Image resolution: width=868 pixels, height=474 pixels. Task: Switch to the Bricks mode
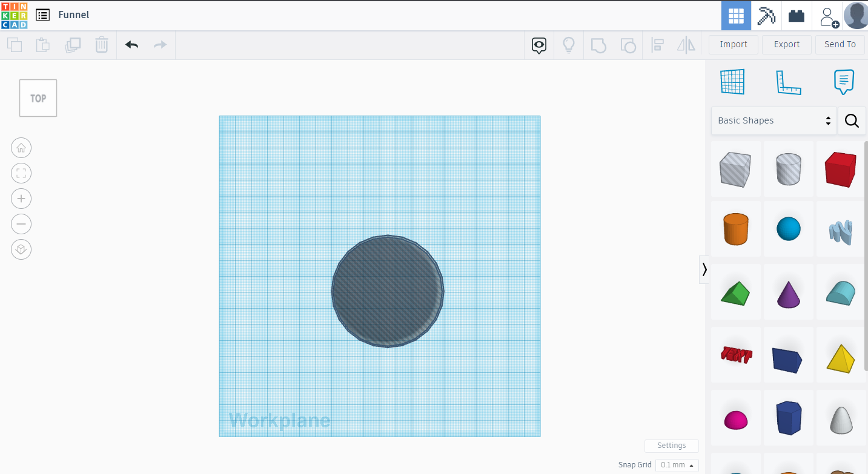click(x=797, y=16)
